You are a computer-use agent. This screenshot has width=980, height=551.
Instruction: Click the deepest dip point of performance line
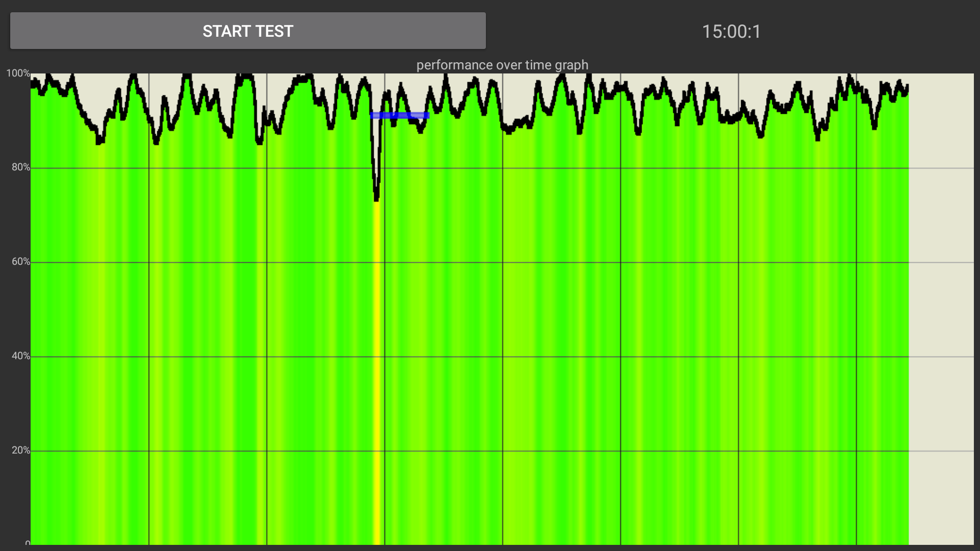pos(377,198)
